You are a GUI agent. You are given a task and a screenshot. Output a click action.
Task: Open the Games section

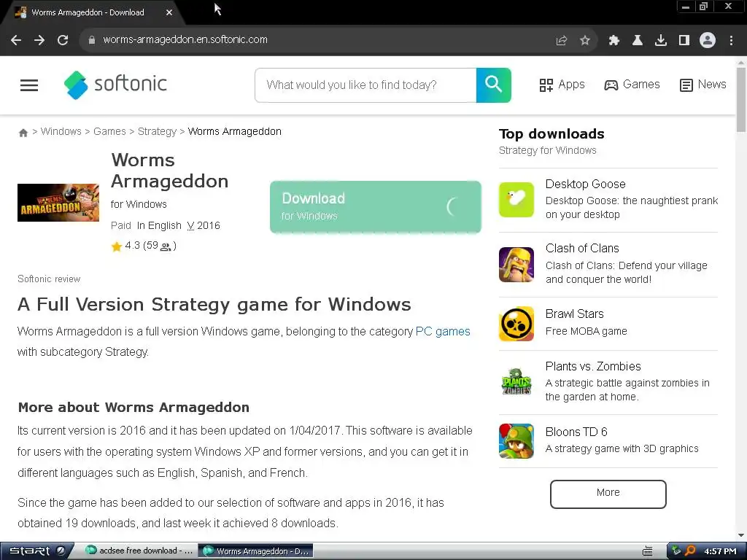point(632,85)
